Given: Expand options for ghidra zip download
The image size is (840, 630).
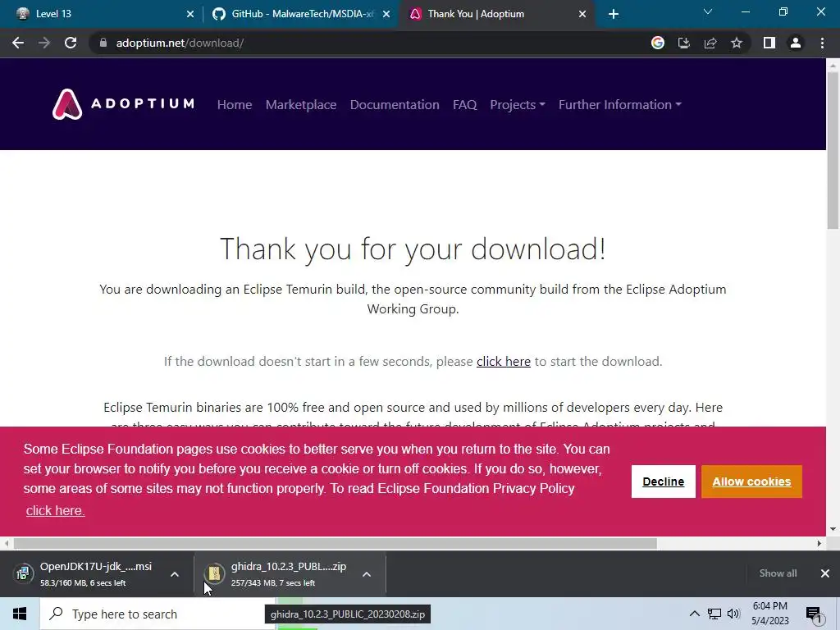Looking at the screenshot, I should point(367,574).
